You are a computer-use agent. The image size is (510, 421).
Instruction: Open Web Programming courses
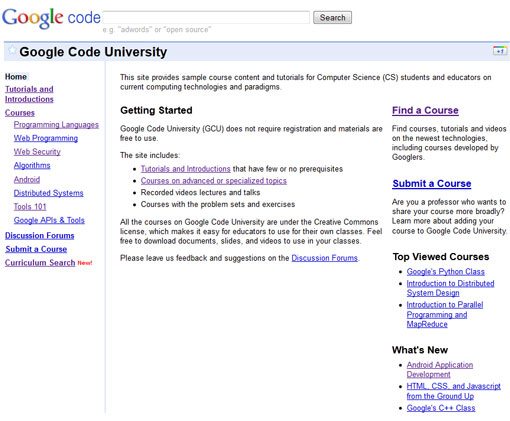46,138
